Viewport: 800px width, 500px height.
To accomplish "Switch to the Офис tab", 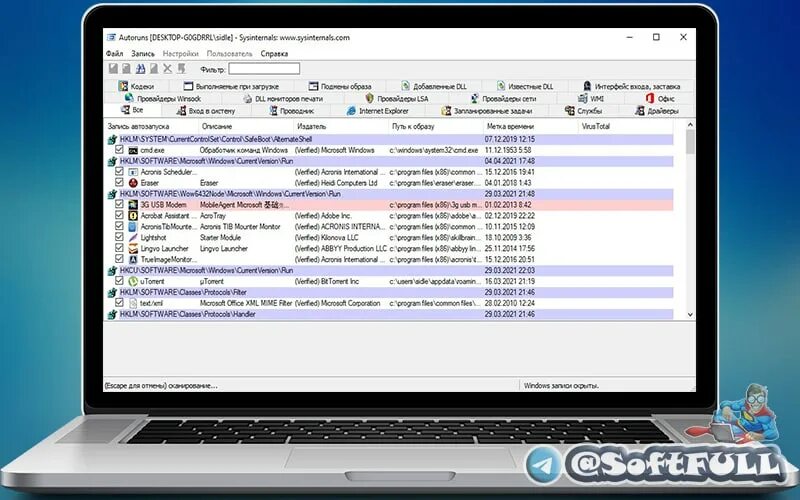I will (x=660, y=98).
